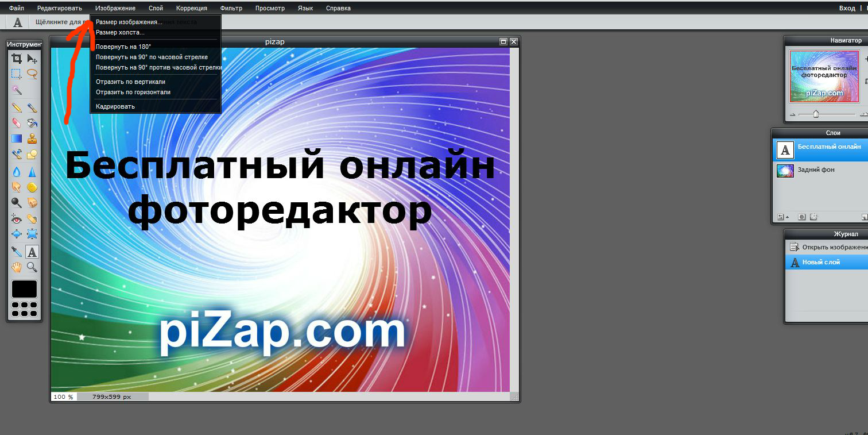Screen dimensions: 868x435
Task: Open the Файл menu
Action: [x=17, y=8]
